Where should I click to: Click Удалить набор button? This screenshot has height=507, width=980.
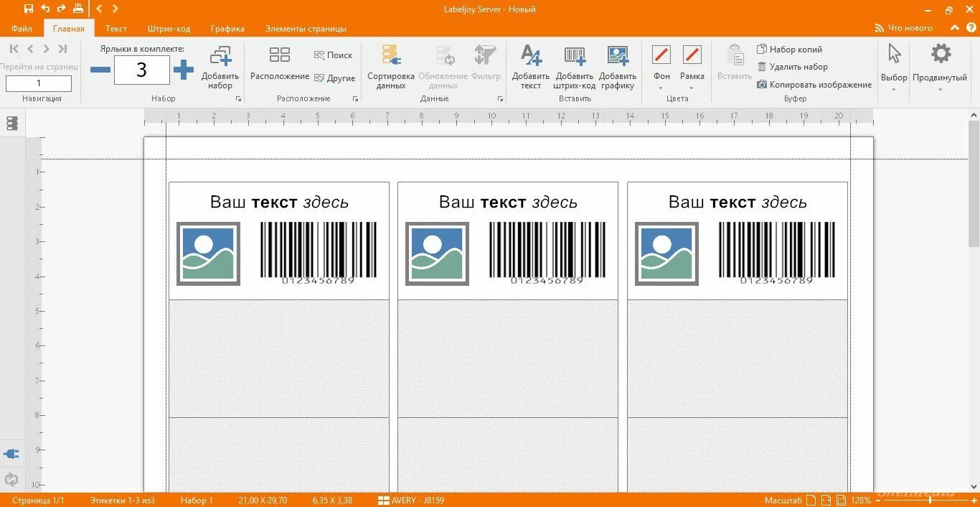(793, 67)
